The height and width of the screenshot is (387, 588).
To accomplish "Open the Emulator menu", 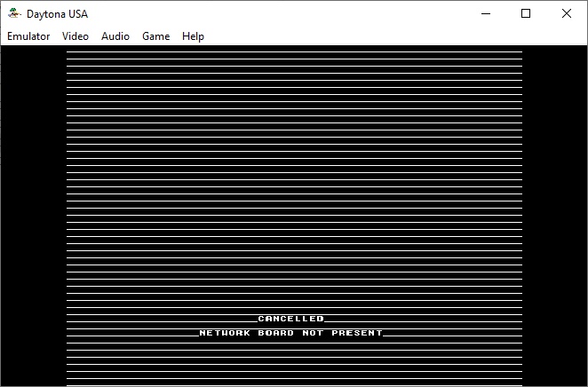I will coord(28,36).
